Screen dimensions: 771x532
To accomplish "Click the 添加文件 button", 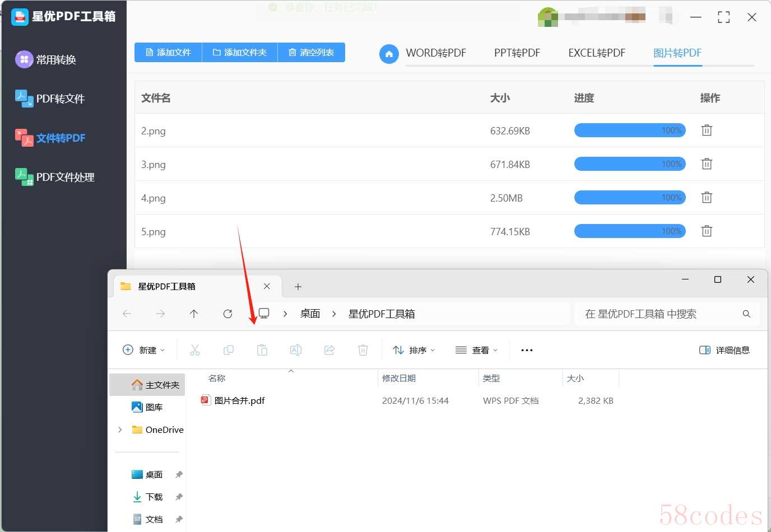I will [168, 52].
